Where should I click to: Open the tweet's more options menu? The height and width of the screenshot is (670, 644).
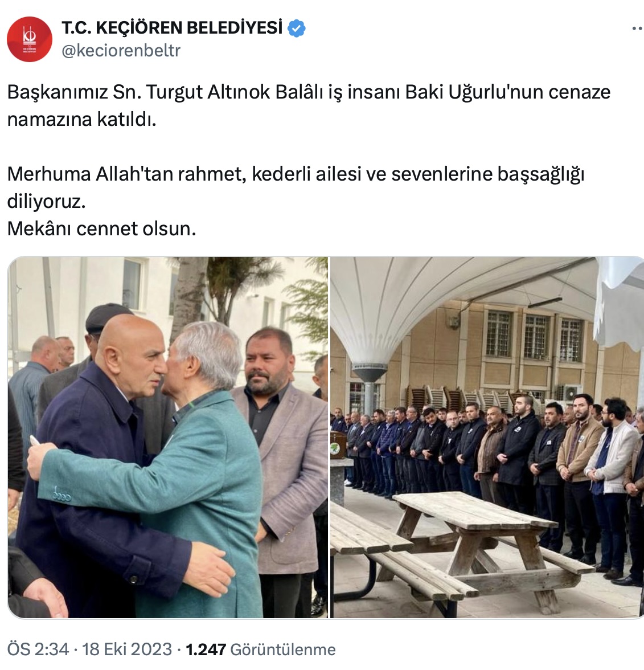[x=638, y=28]
